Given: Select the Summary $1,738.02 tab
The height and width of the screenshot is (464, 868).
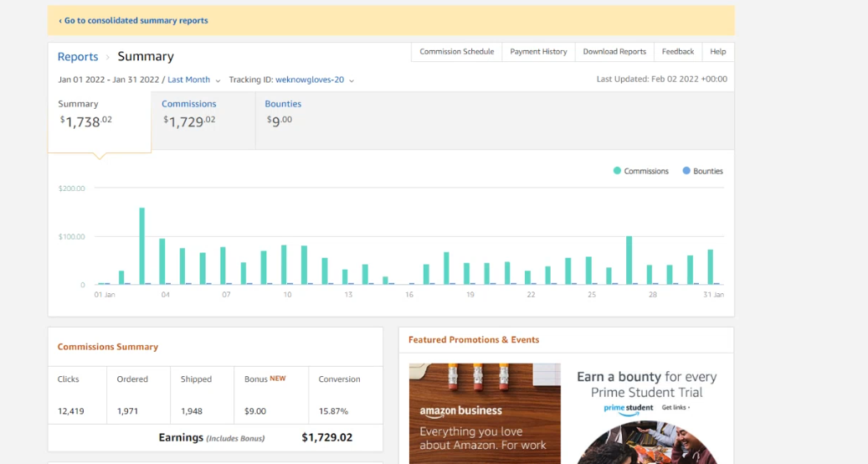Looking at the screenshot, I should [100, 121].
